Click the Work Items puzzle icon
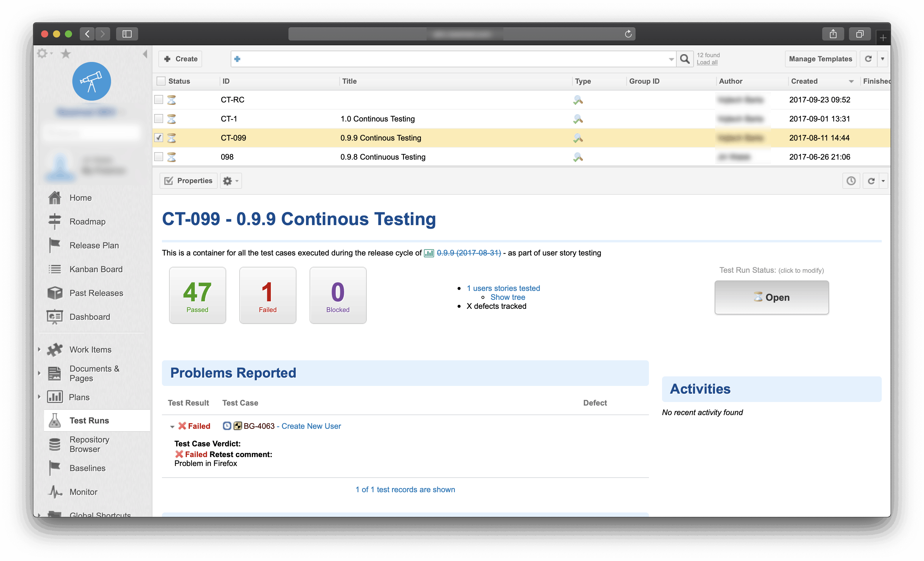This screenshot has width=924, height=561. 55,349
